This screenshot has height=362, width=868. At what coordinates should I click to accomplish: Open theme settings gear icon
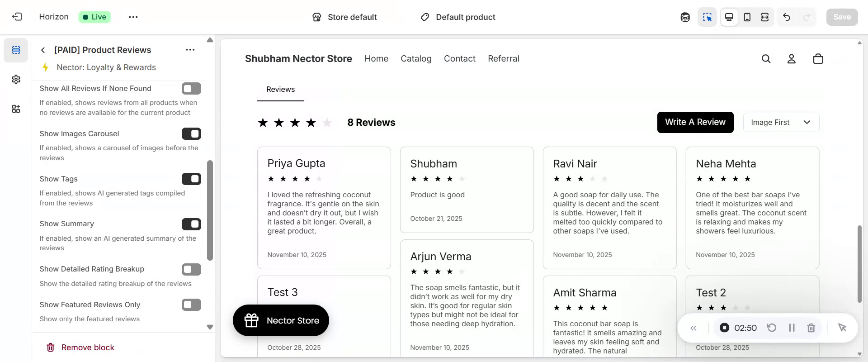point(16,80)
